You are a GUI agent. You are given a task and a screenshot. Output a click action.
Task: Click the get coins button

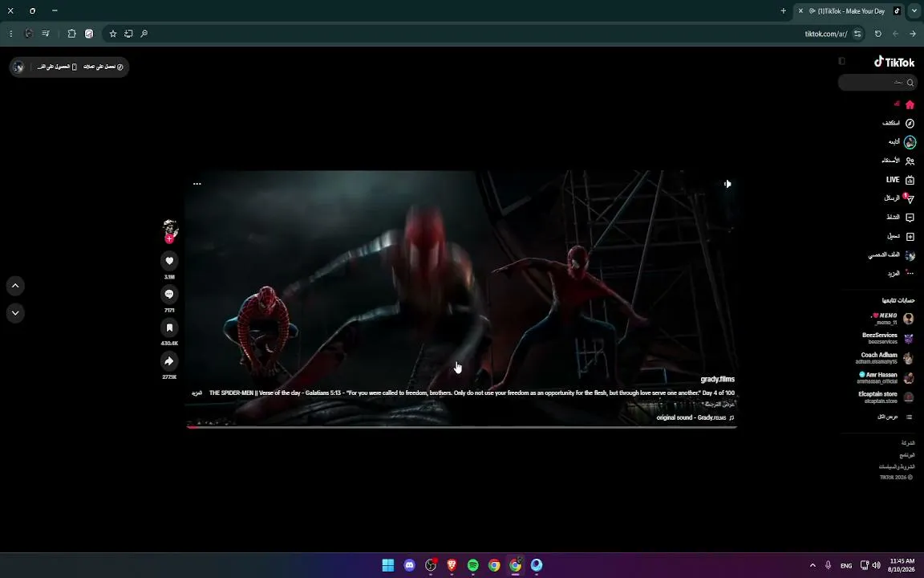pyautogui.click(x=103, y=67)
